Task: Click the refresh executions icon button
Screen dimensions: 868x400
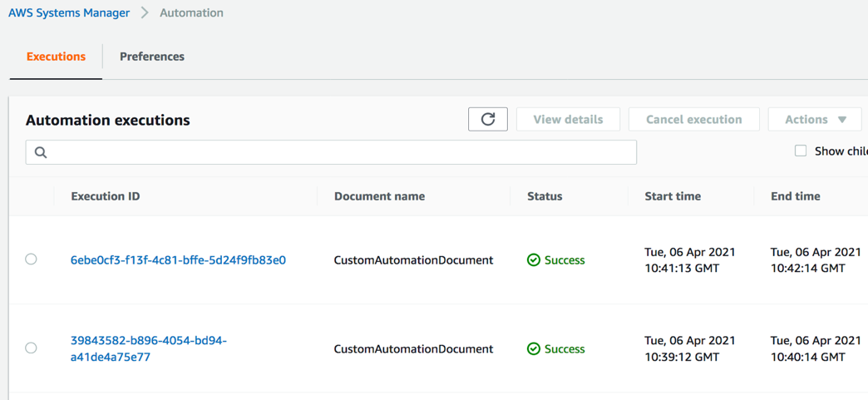Action: point(488,119)
